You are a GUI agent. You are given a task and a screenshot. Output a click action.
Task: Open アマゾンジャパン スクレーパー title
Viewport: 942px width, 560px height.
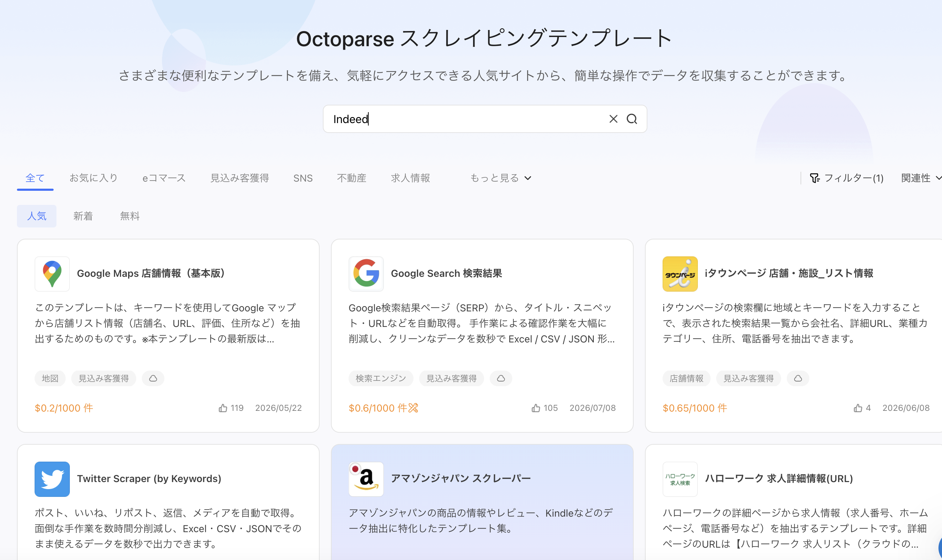point(461,479)
